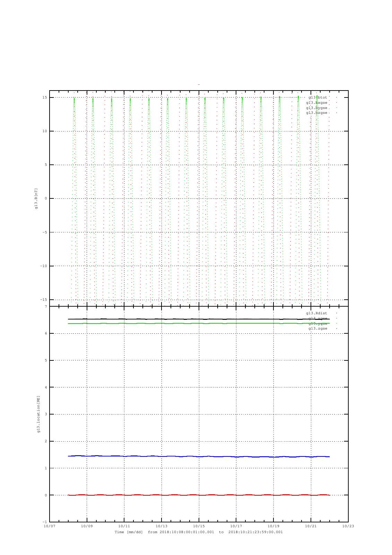Screen dimensions: 392x555
Task: Click the g13.ygse legend label in lower plot
Action: [x=318, y=324]
